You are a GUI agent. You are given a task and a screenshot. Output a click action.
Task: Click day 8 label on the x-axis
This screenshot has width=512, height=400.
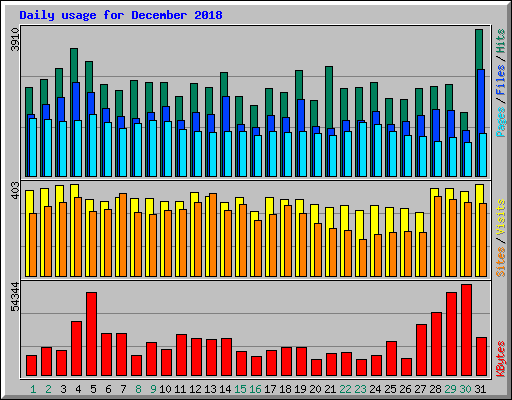138,389
